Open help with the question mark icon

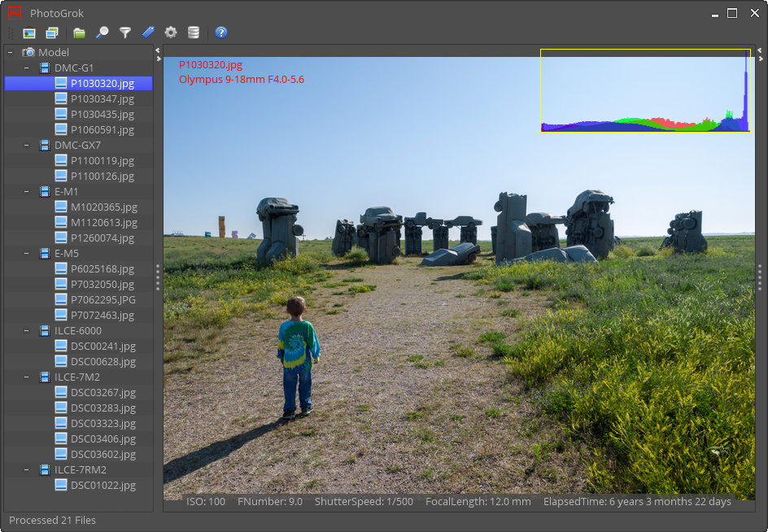tap(221, 33)
